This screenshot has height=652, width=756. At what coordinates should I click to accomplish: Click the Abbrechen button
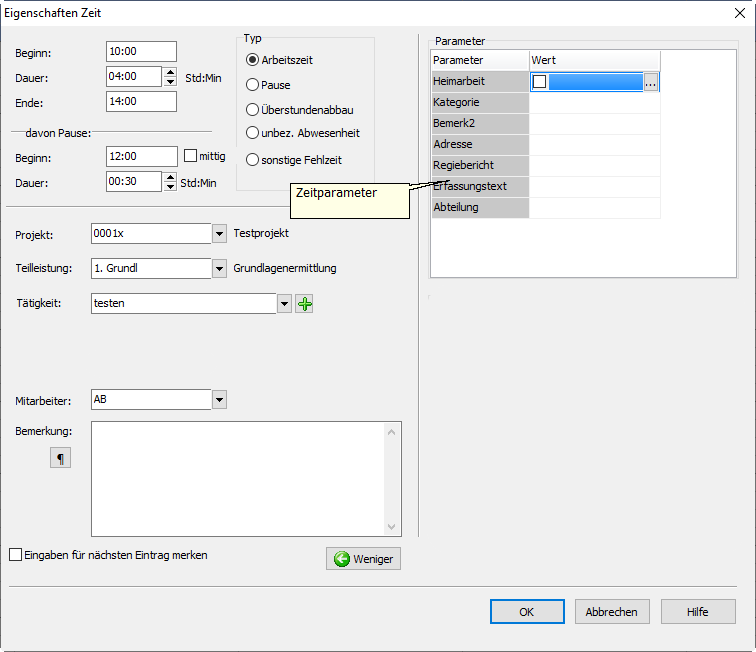pyautogui.click(x=612, y=611)
